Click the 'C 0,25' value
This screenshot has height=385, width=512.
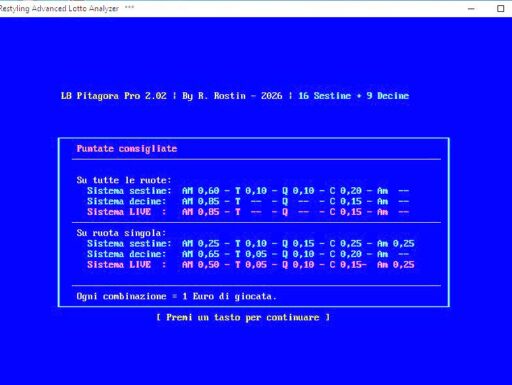346,244
